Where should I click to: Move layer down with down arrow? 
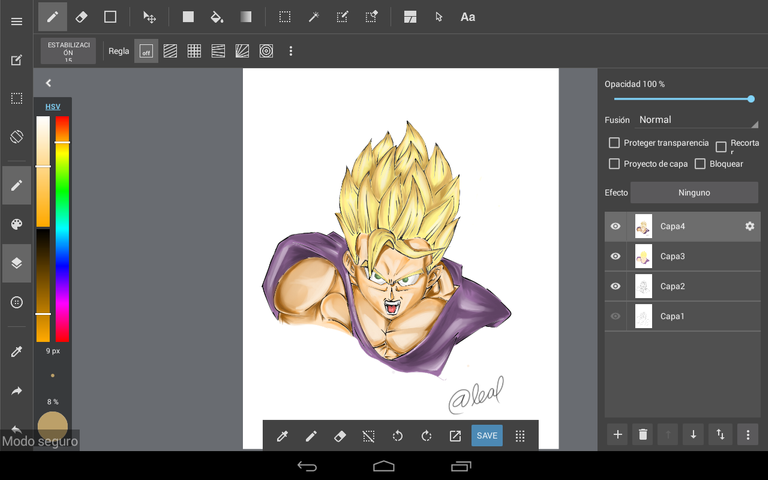click(693, 434)
